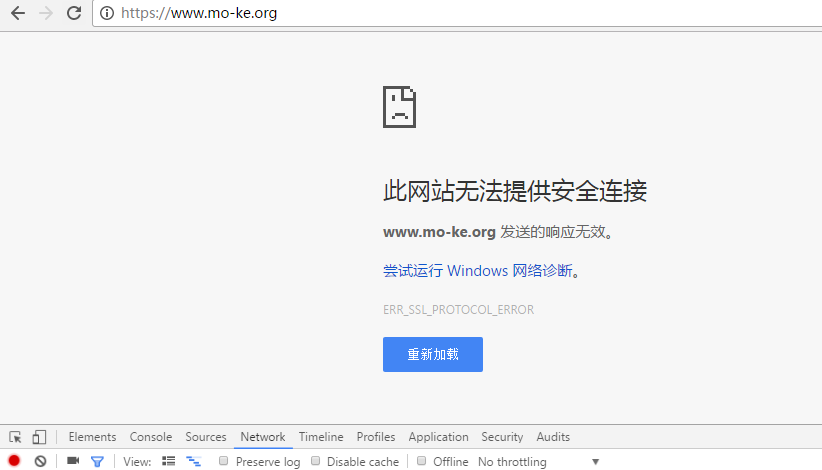Stop network recording with red record button
822x470 pixels.
(x=14, y=461)
